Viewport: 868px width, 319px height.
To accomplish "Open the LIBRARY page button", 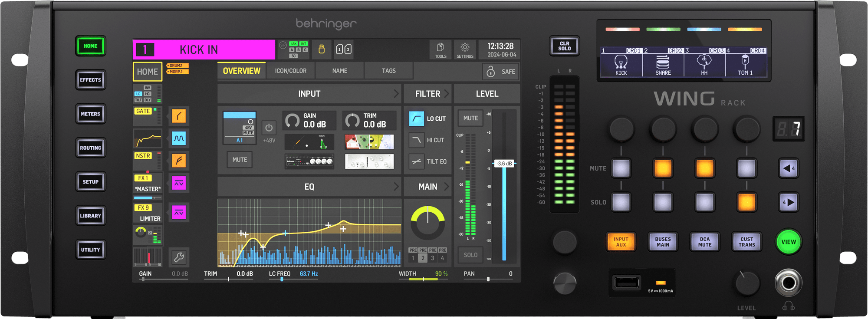I will (x=90, y=216).
